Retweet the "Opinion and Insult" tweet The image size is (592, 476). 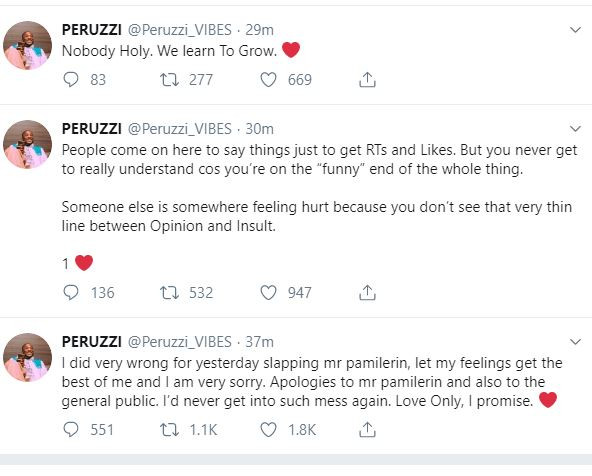tap(170, 293)
